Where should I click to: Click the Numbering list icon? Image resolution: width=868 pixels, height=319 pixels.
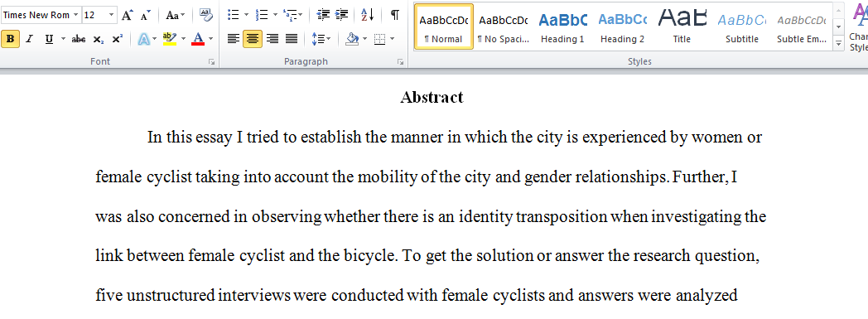(262, 16)
